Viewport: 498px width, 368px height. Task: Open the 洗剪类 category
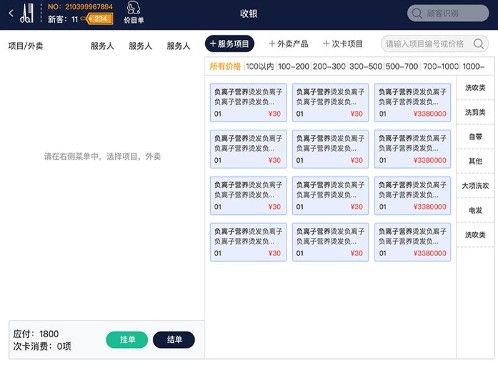coord(475,112)
